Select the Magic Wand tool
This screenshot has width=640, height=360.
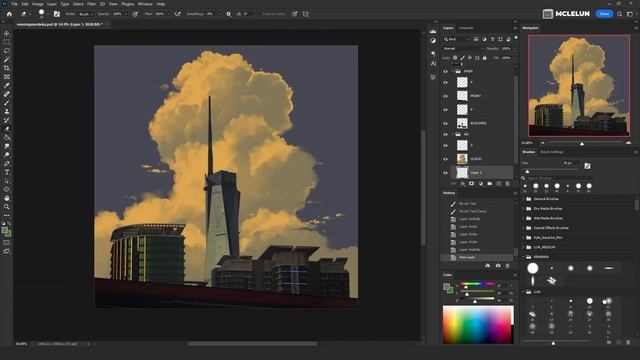click(x=7, y=60)
